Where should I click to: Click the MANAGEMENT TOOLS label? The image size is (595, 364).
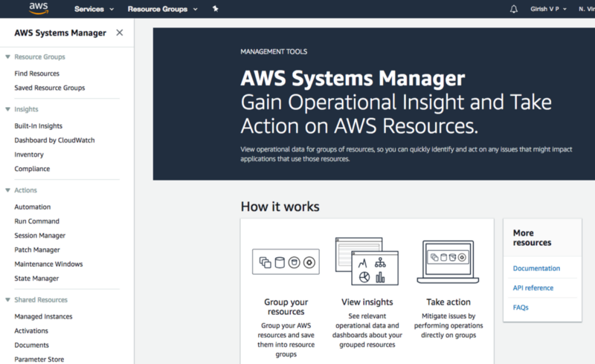click(274, 52)
